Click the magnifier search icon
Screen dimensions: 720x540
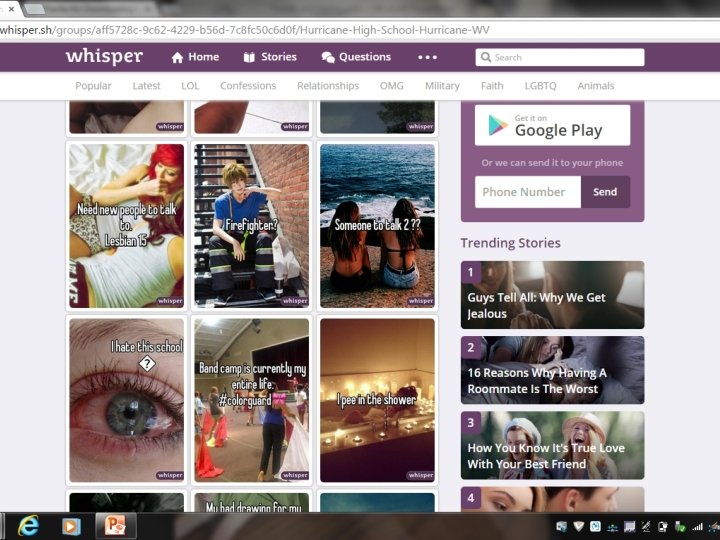click(x=485, y=57)
